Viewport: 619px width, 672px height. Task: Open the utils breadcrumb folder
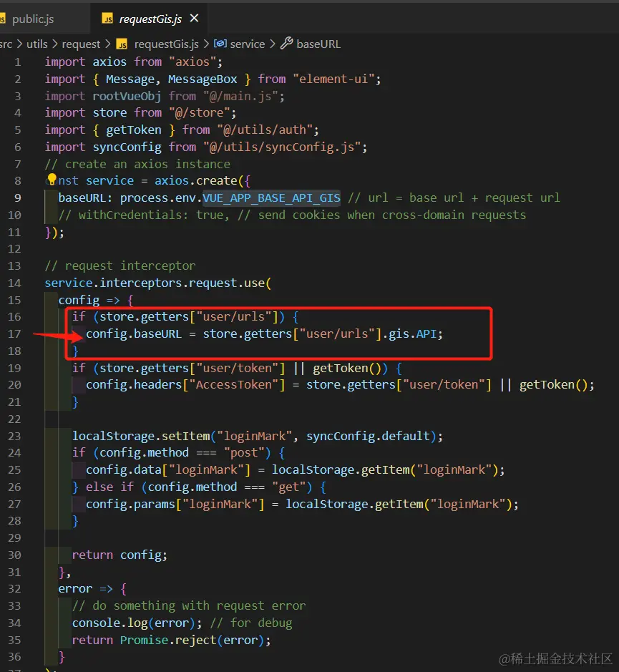click(x=37, y=44)
